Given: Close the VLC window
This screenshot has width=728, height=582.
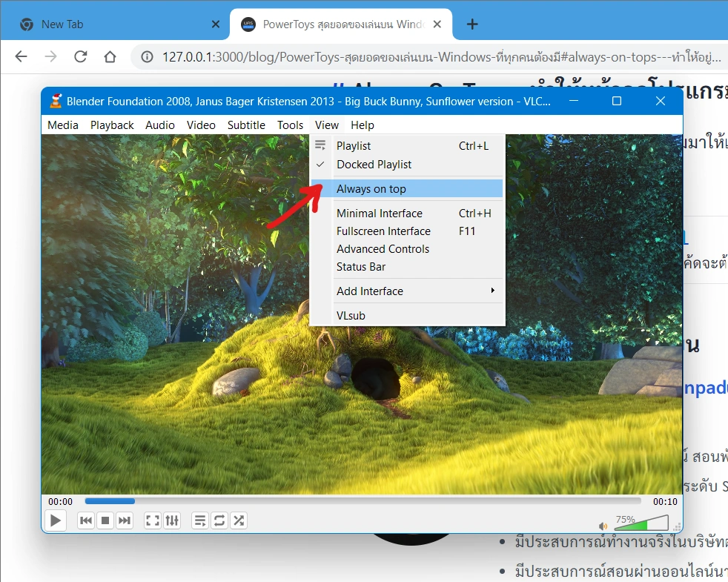Looking at the screenshot, I should [x=661, y=101].
